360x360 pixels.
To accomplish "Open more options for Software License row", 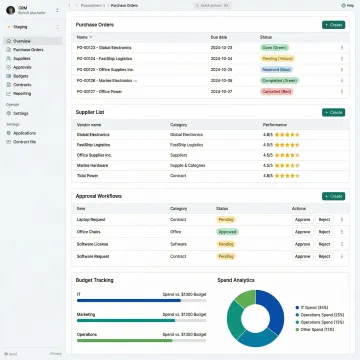I will pos(342,244).
